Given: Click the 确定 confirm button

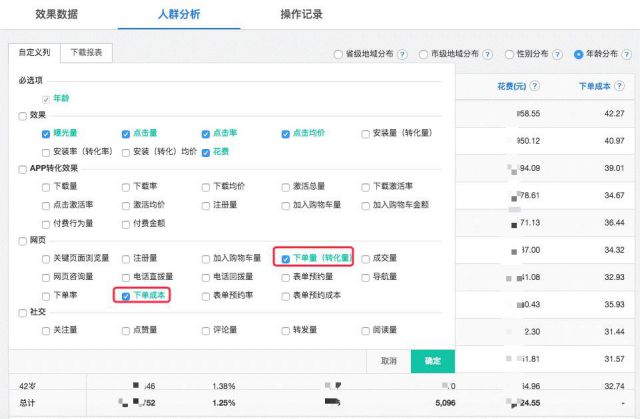Looking at the screenshot, I should [x=432, y=360].
